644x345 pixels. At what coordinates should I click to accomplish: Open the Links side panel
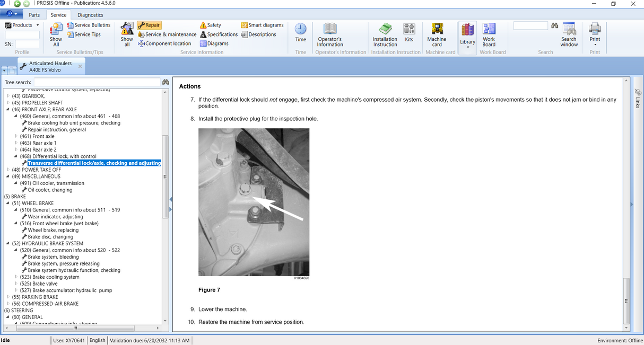click(637, 99)
